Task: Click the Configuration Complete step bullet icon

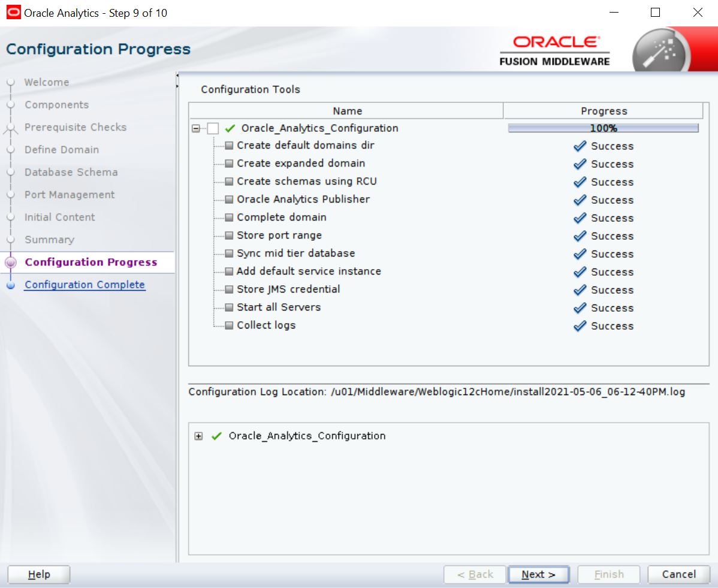Action: point(11,285)
